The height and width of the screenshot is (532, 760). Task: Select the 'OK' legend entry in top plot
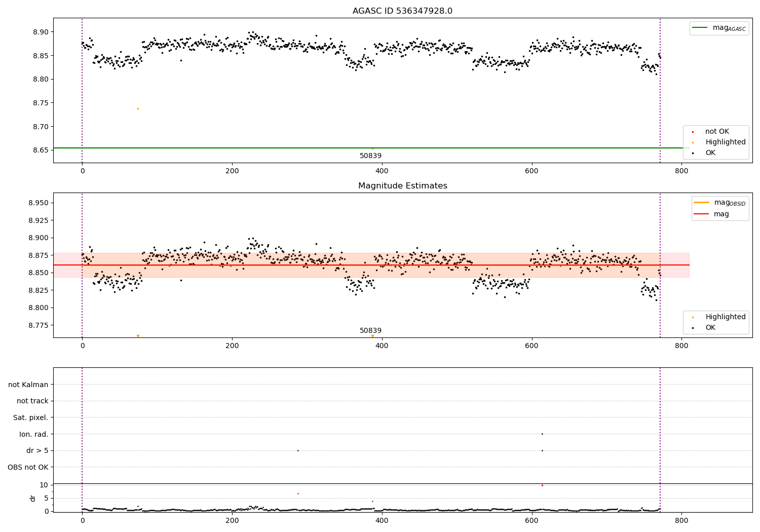pos(704,153)
